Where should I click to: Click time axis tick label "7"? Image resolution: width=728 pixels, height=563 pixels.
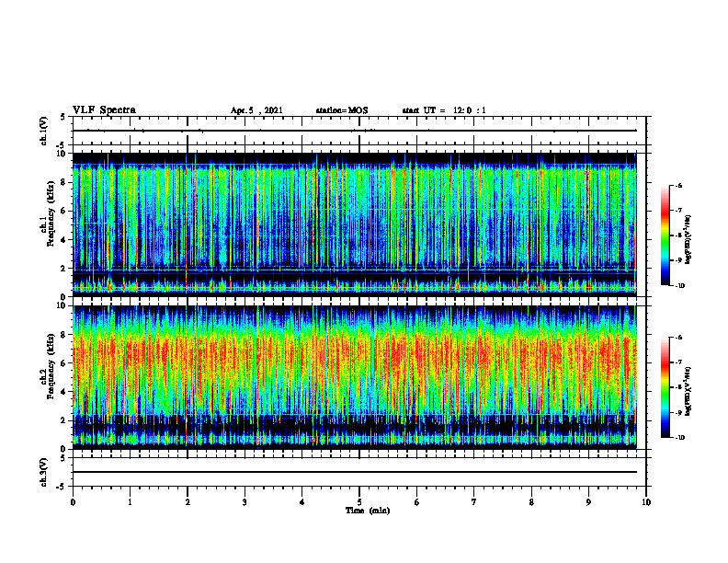pyautogui.click(x=474, y=502)
